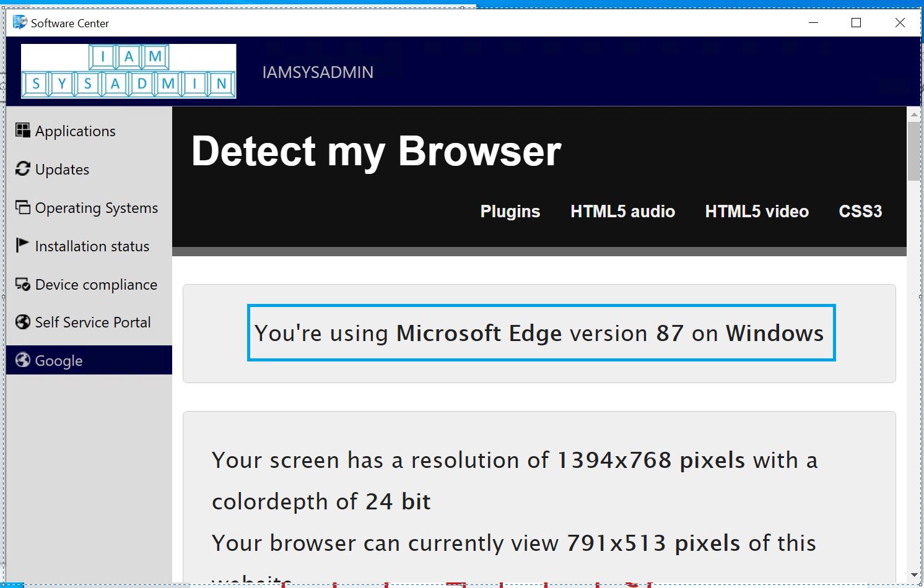This screenshot has width=924, height=588.
Task: Select Operating Systems in sidebar
Action: (x=89, y=207)
